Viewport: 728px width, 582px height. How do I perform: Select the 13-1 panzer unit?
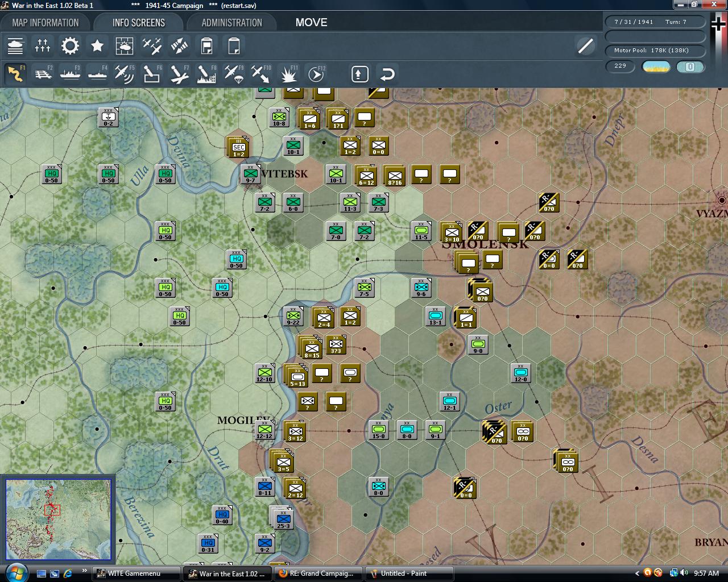[435, 316]
